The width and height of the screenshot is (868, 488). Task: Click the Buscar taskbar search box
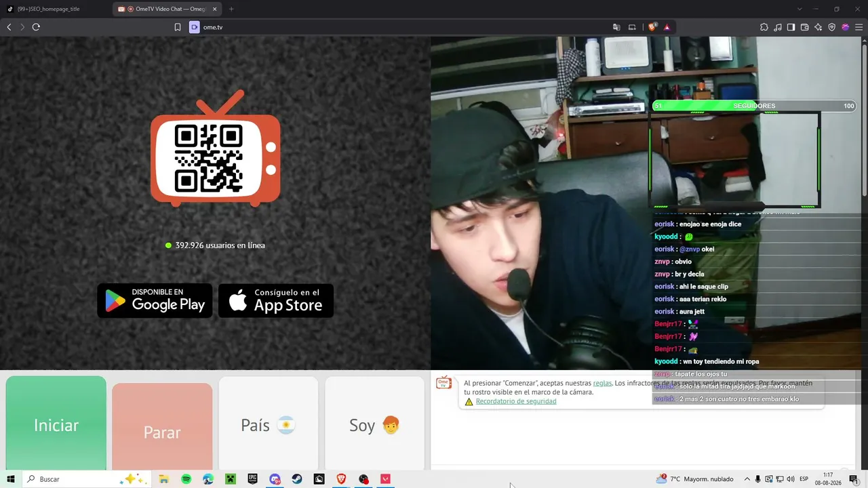[88, 479]
